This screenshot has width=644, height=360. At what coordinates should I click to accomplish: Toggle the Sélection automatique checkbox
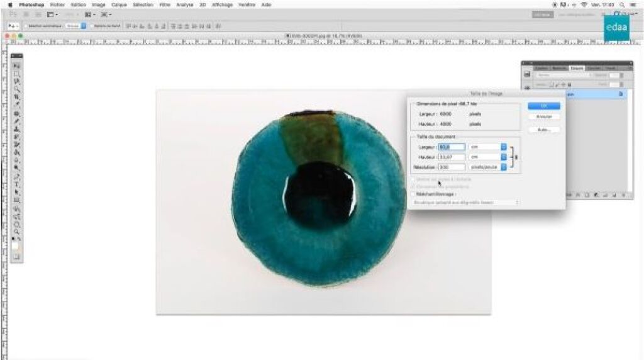click(x=26, y=26)
